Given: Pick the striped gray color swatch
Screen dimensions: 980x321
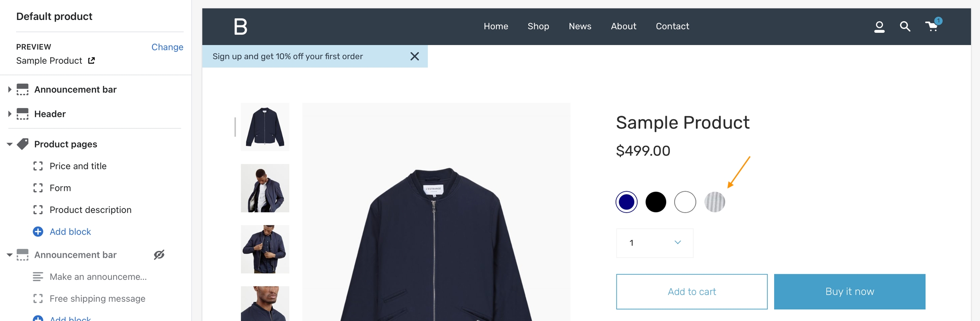Looking at the screenshot, I should [x=715, y=202].
